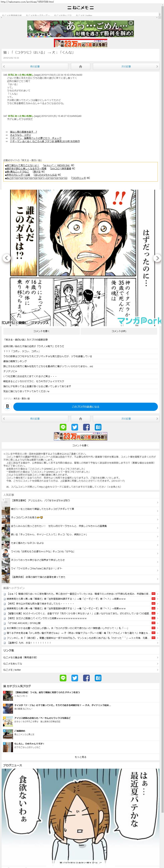Open the マンガPark CUFFS manga ad

point(81,258)
